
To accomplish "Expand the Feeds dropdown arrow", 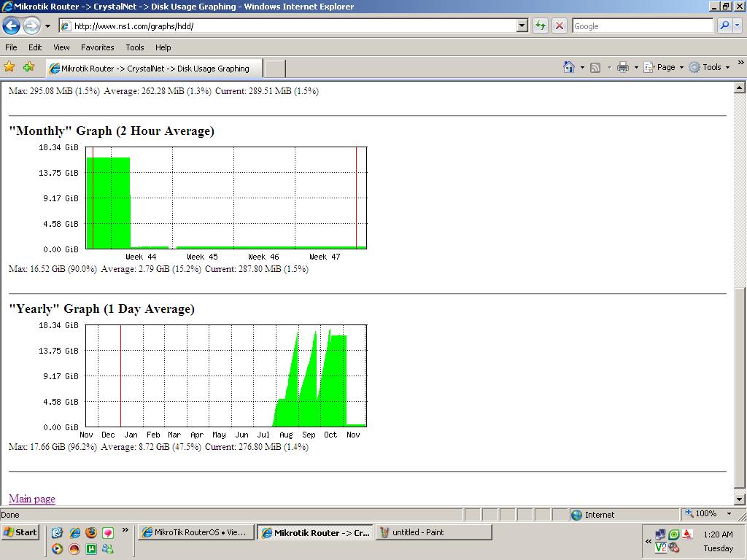I will coord(609,68).
